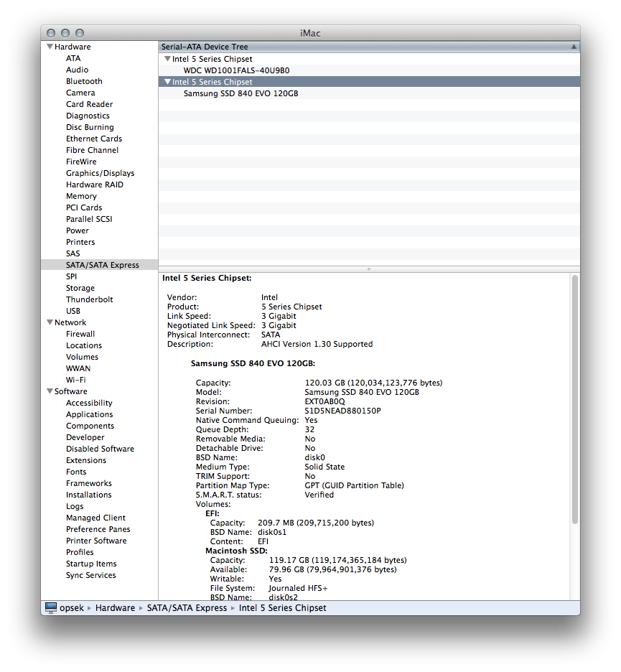Image resolution: width=621 pixels, height=672 pixels.
Task: Open Hardware RAID entry
Action: pyautogui.click(x=95, y=185)
